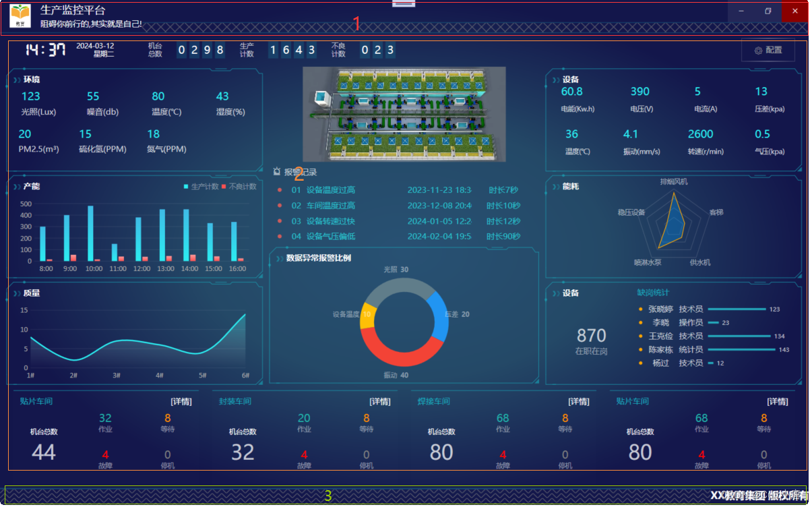
Task: Click the cyan 11:00 bar in 产能 chart
Action: pyautogui.click(x=115, y=252)
